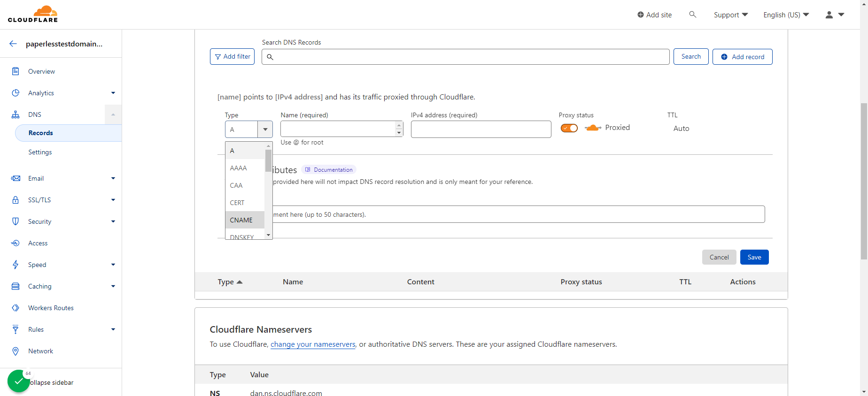
Task: Click the Security shield icon
Action: pos(15,221)
